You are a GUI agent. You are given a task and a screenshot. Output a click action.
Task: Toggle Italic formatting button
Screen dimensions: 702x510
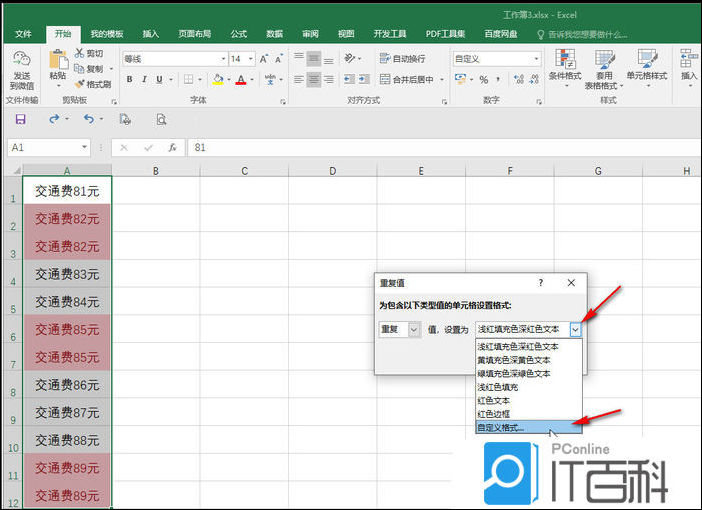[x=144, y=80]
